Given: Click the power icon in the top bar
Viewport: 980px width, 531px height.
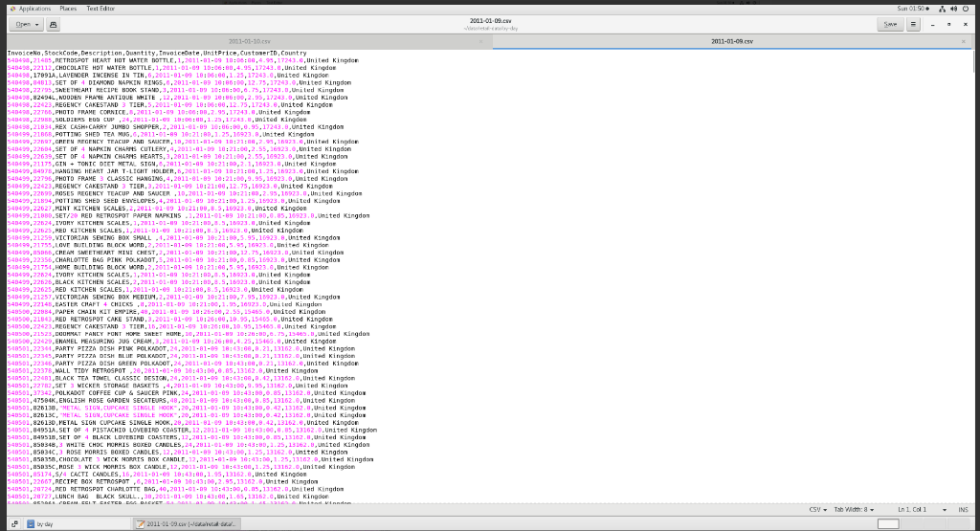Looking at the screenshot, I should [966, 9].
